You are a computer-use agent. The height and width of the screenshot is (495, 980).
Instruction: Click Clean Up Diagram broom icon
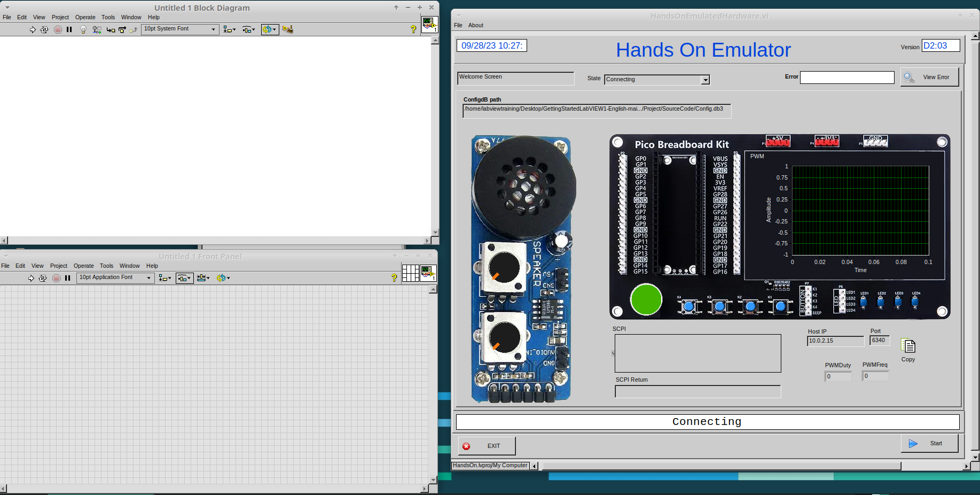click(287, 29)
